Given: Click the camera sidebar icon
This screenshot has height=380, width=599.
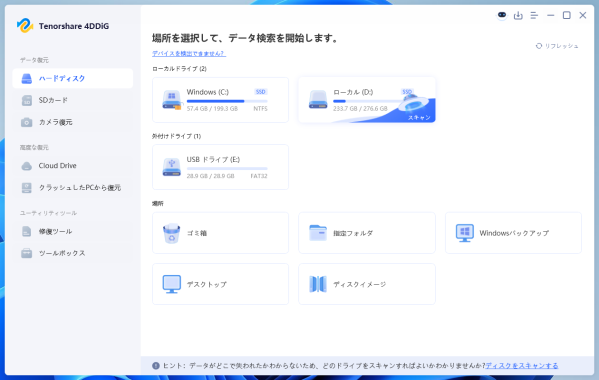Looking at the screenshot, I should (x=26, y=122).
